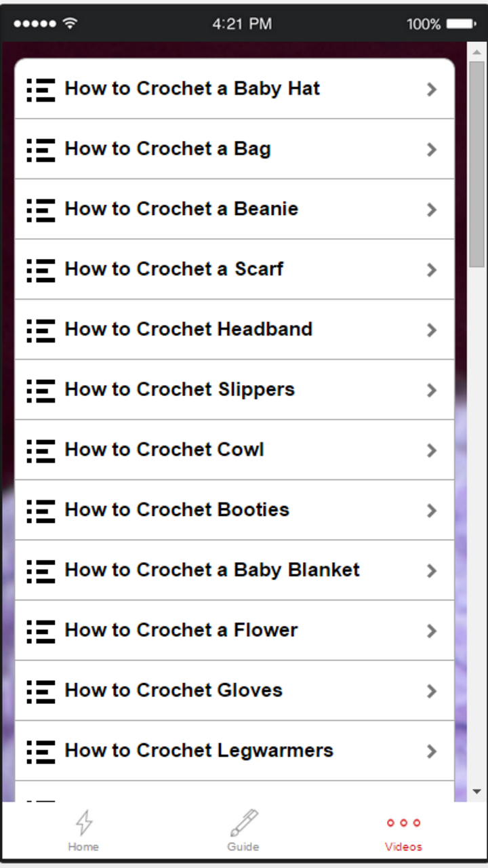The height and width of the screenshot is (868, 488).
Task: Select the Videos tab with three dots icon
Action: pyautogui.click(x=403, y=824)
